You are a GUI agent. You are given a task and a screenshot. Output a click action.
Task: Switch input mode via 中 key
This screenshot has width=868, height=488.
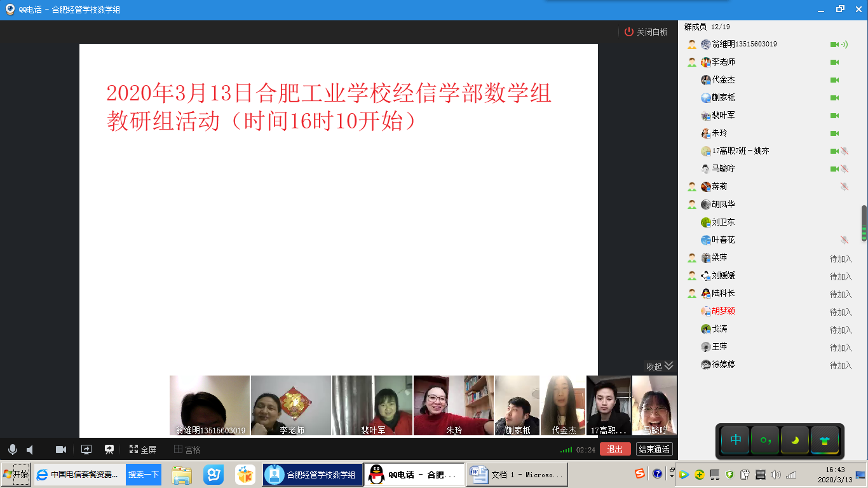tap(736, 440)
